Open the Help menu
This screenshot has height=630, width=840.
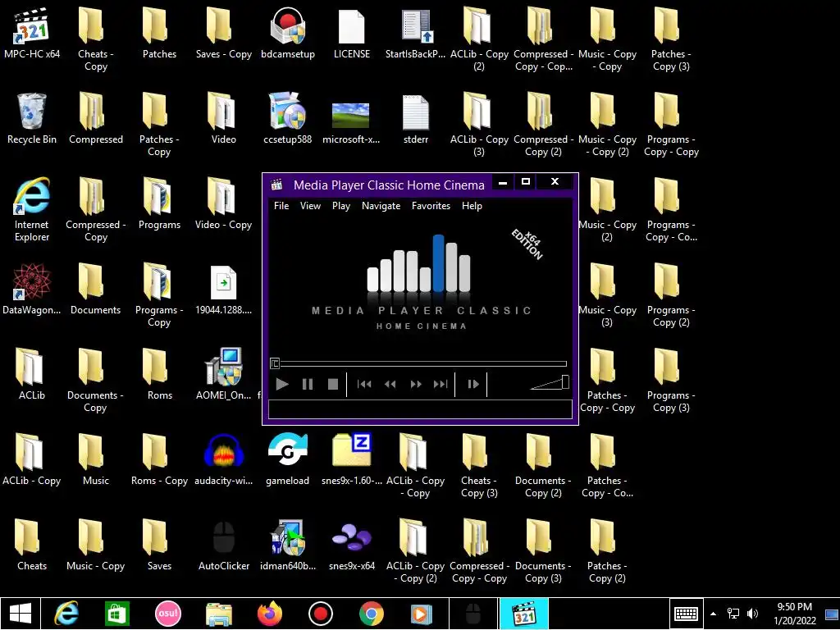coord(472,206)
